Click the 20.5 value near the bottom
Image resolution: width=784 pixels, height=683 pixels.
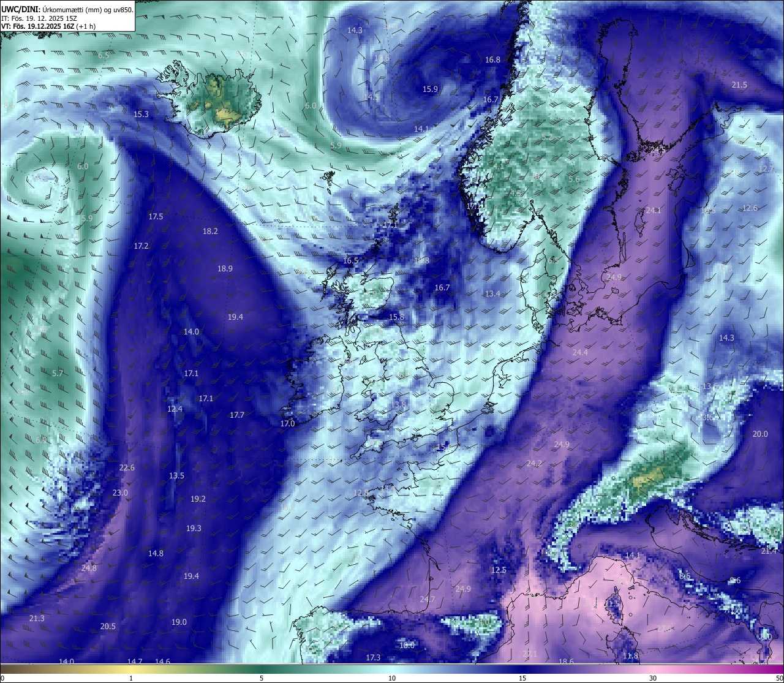coord(108,626)
